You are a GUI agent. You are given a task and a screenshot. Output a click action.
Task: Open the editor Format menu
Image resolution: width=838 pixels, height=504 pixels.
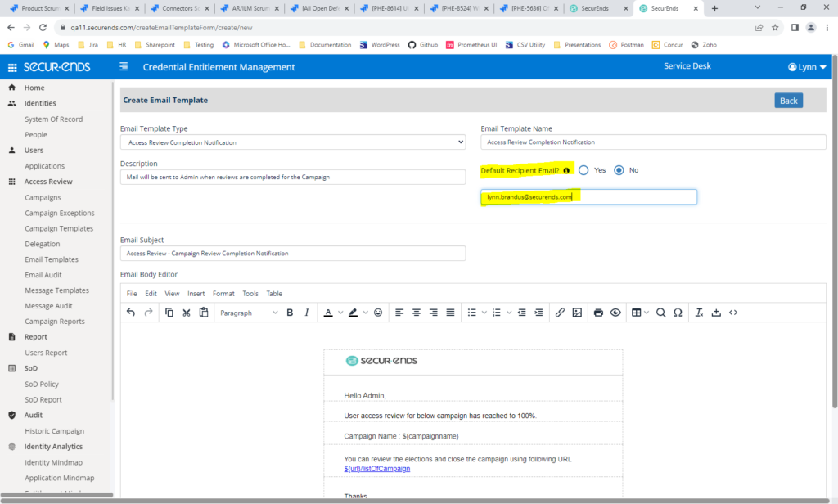point(223,294)
